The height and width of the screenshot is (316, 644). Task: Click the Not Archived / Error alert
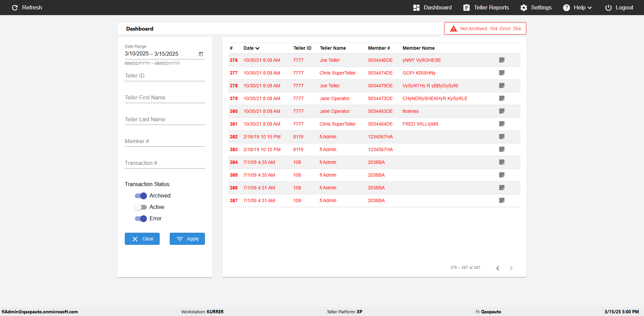click(x=485, y=29)
